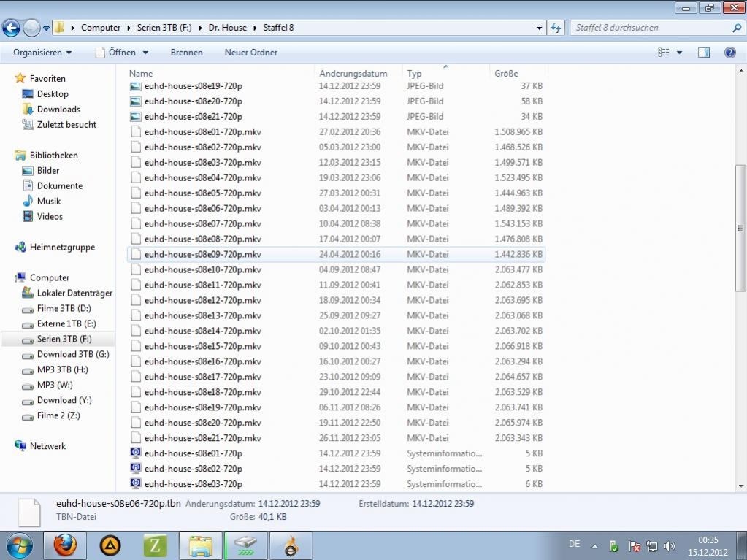Click Serien 3TB (F:) breadcrumb
The image size is (747, 560).
click(x=164, y=28)
